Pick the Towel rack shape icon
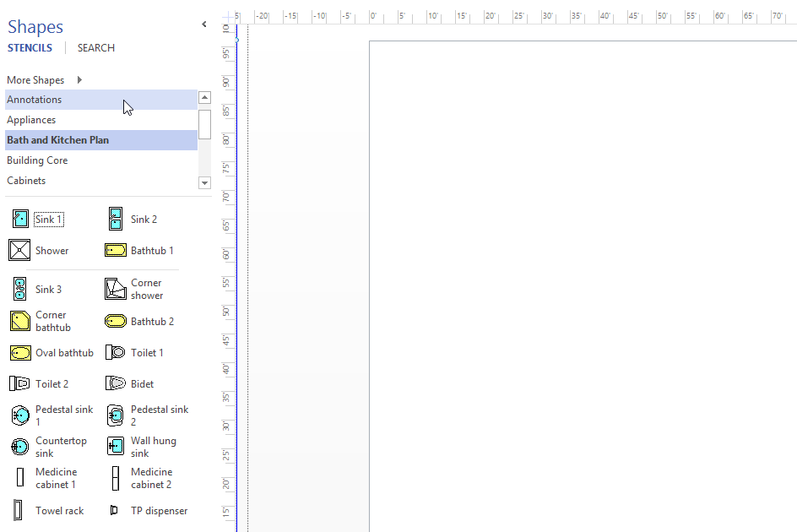The height and width of the screenshot is (532, 797). pyautogui.click(x=19, y=510)
